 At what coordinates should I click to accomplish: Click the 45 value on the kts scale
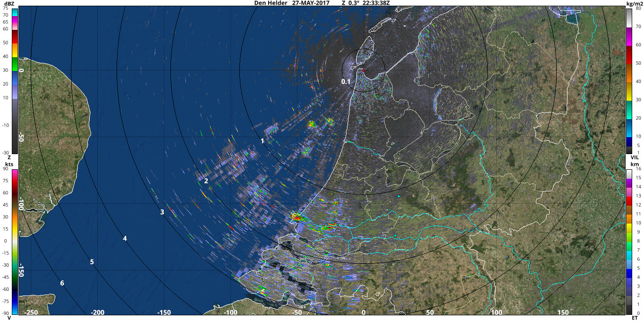click(5, 205)
